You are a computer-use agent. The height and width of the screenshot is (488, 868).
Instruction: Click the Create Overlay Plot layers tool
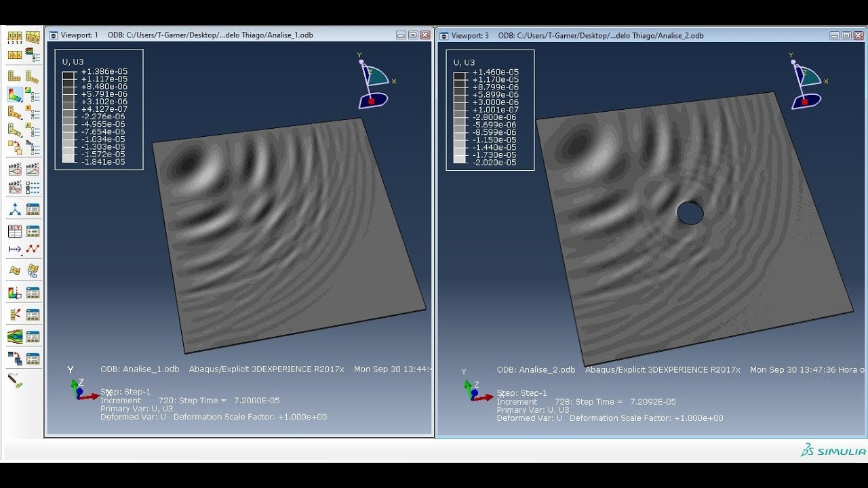15,358
